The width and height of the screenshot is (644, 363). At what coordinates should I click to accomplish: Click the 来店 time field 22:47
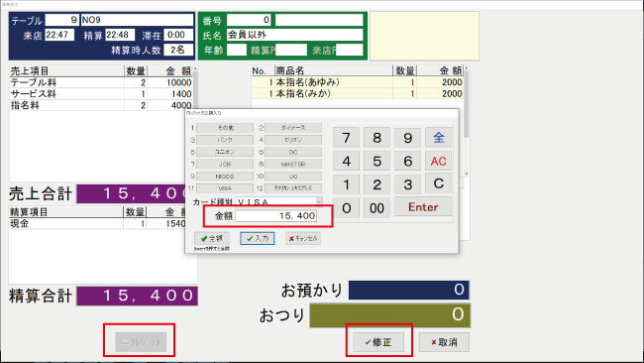coord(59,35)
